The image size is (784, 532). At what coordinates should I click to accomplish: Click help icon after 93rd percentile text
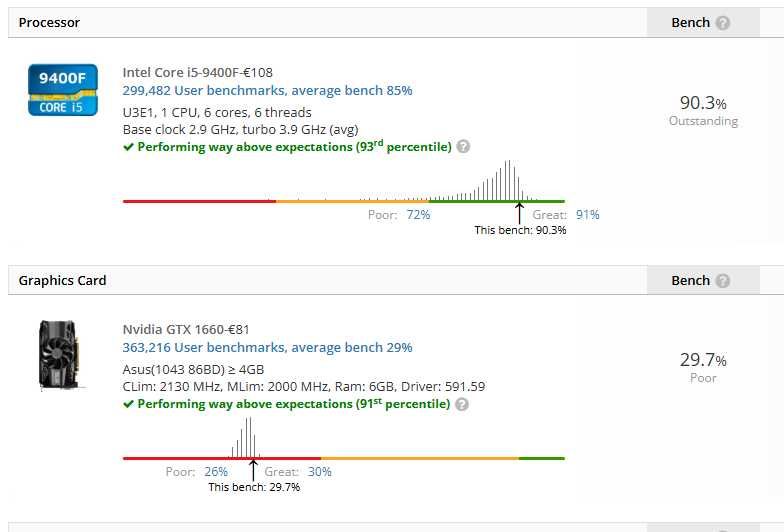(x=463, y=146)
